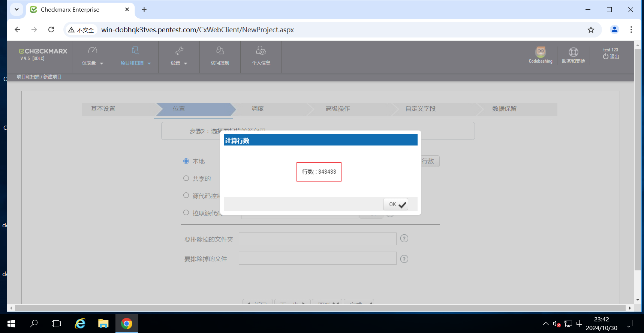Screen dimensions: 644x333
Task: Go to the 高级操作 wizard step
Action: tap(337, 109)
